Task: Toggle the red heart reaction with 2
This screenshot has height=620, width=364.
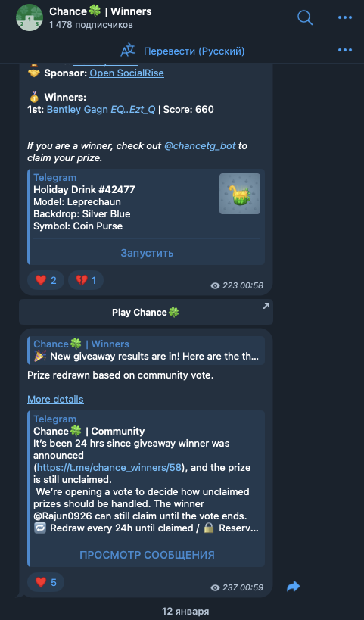Action: (x=46, y=280)
